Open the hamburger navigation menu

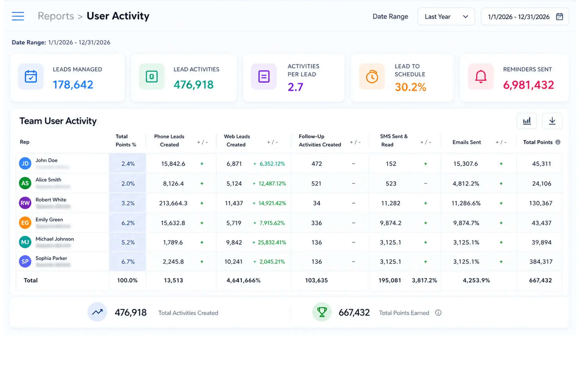click(x=18, y=16)
